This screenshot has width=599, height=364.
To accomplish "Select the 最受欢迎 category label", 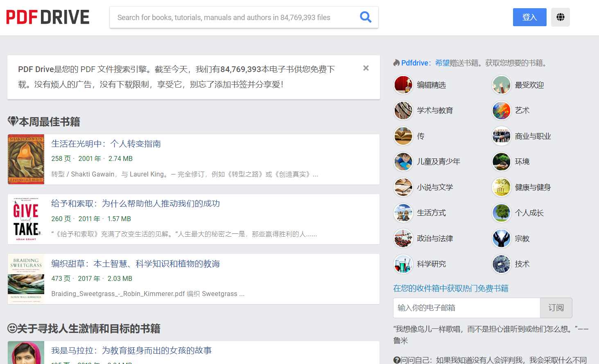I will point(529,85).
